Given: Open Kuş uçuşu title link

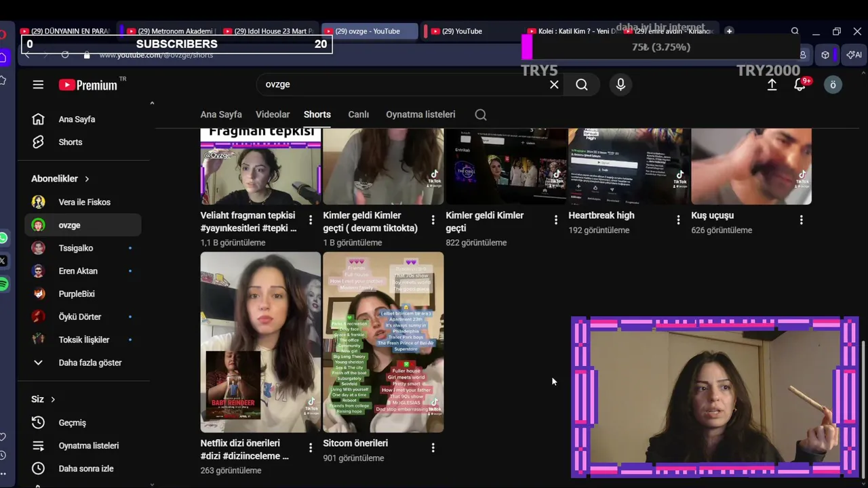Looking at the screenshot, I should (712, 216).
